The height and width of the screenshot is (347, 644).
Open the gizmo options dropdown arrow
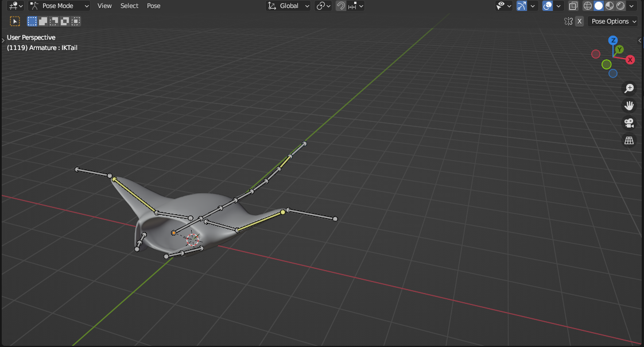(533, 6)
